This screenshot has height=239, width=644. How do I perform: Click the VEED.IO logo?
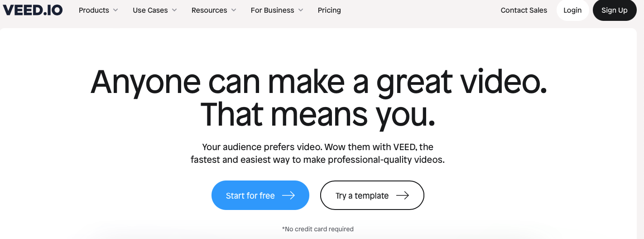coord(33,10)
